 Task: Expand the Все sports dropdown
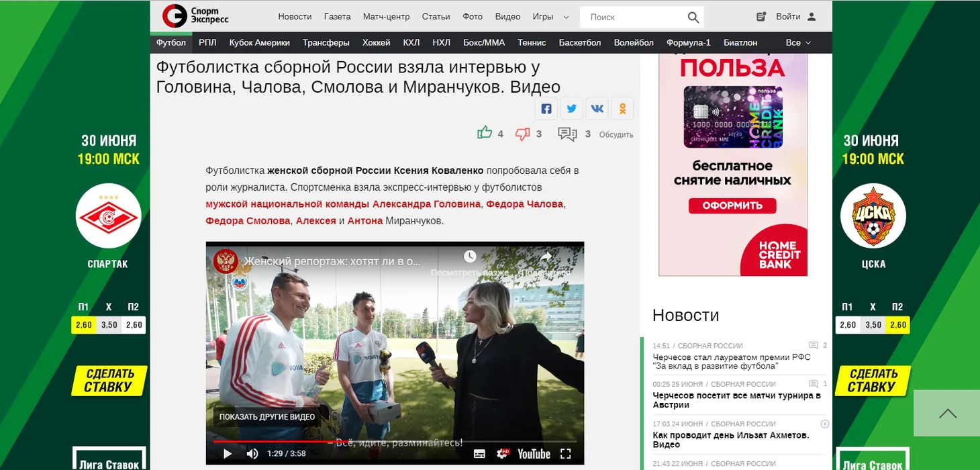[798, 42]
